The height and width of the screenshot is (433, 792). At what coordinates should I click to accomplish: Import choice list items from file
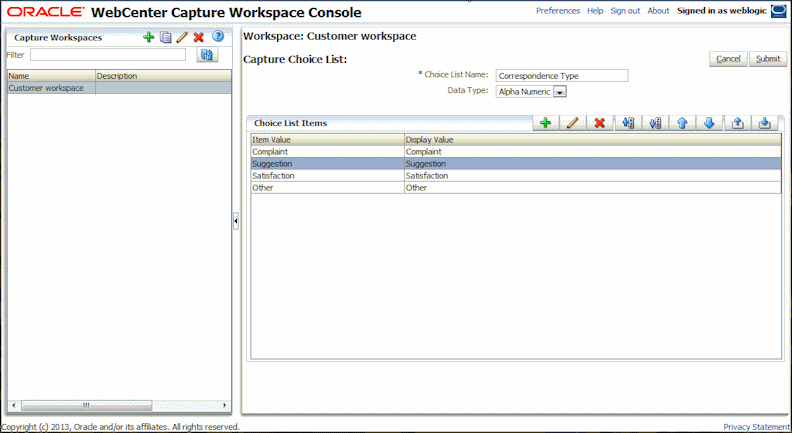pyautogui.click(x=765, y=123)
